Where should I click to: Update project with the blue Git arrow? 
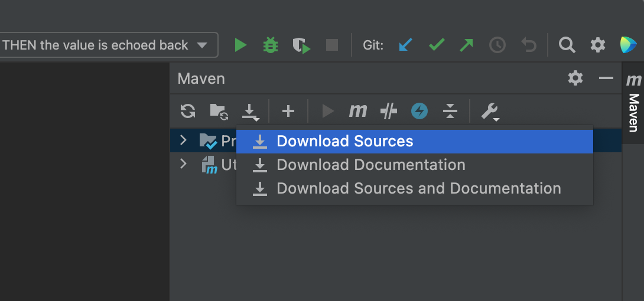405,45
